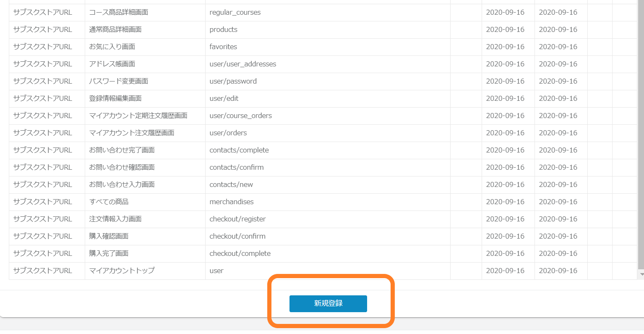Select the コース商品詳細画面 cell
Screen dimensions: 644x334
pyautogui.click(x=119, y=13)
